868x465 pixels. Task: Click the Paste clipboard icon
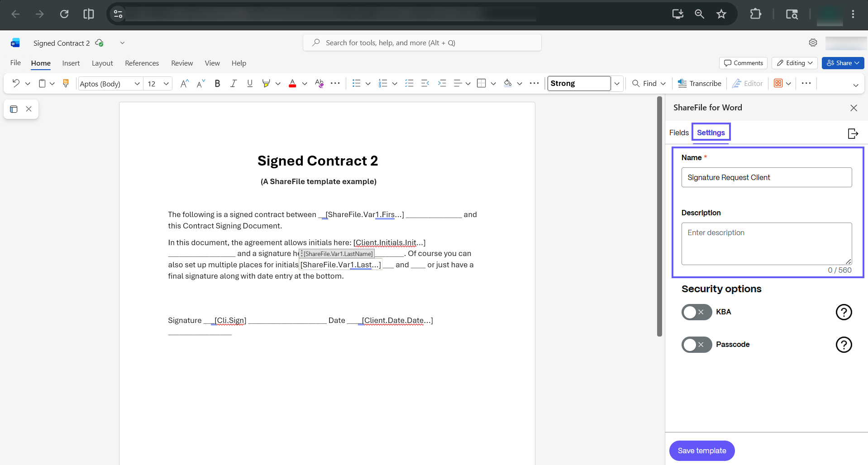point(42,83)
